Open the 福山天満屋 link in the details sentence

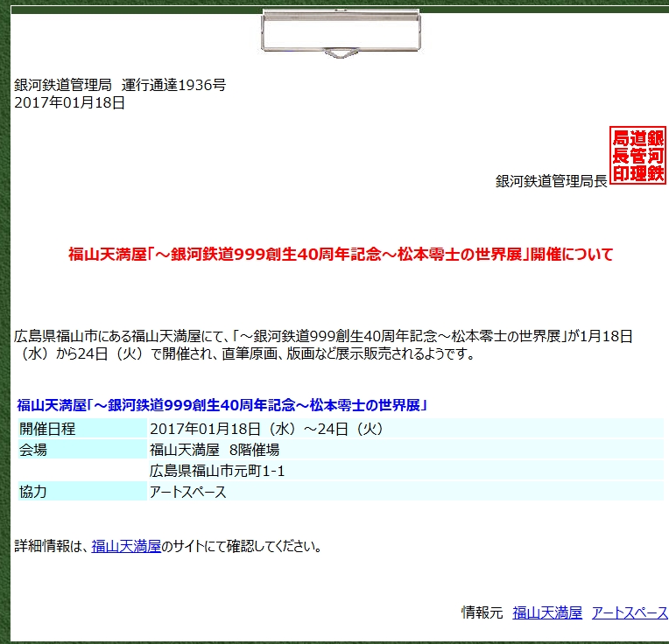[126, 546]
